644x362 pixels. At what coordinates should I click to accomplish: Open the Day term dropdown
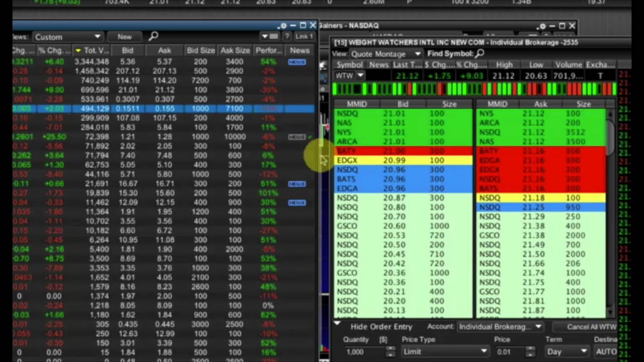567,351
